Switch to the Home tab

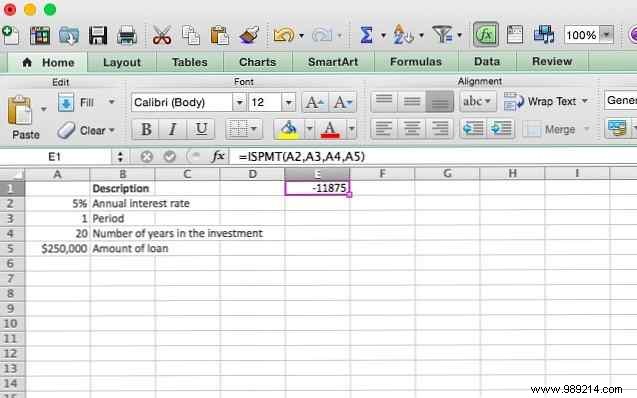(x=48, y=63)
